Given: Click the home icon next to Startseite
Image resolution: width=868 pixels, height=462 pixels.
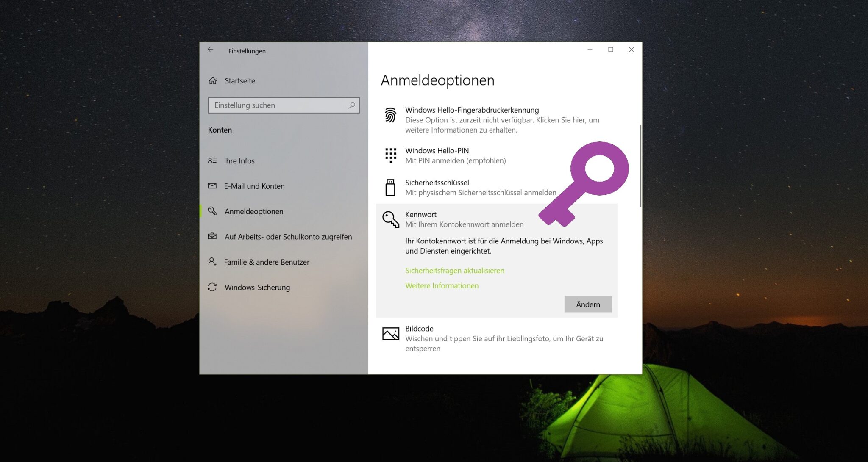Looking at the screenshot, I should pyautogui.click(x=213, y=80).
